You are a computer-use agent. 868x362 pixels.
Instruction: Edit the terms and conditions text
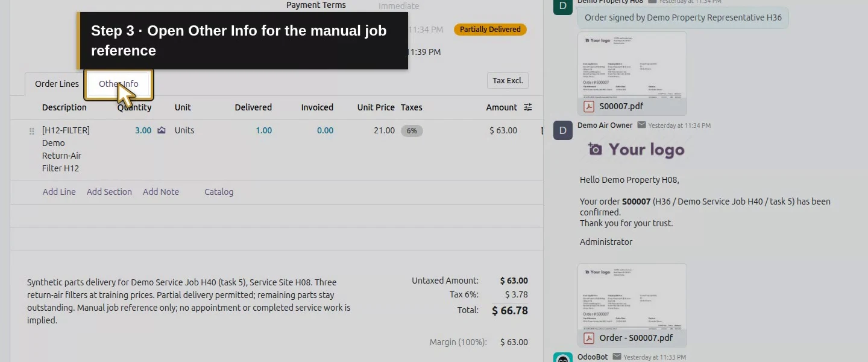189,301
